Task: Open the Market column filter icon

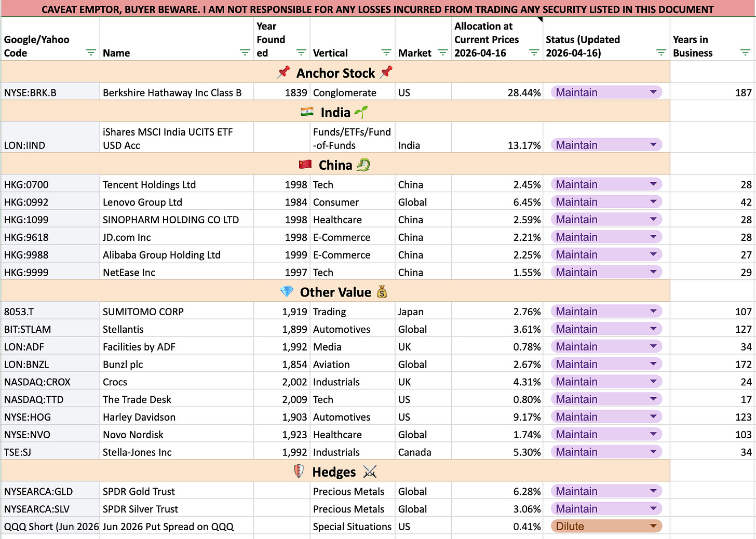Action: pyautogui.click(x=443, y=52)
